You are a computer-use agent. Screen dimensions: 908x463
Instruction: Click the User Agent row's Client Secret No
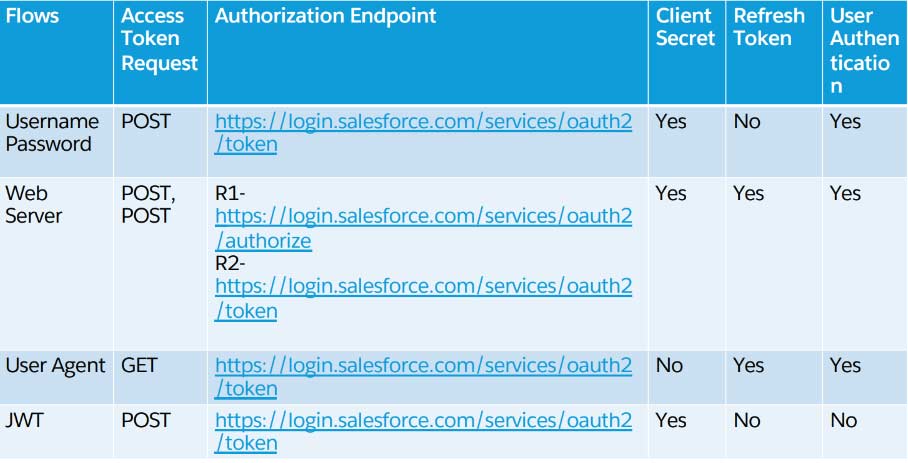coord(669,366)
